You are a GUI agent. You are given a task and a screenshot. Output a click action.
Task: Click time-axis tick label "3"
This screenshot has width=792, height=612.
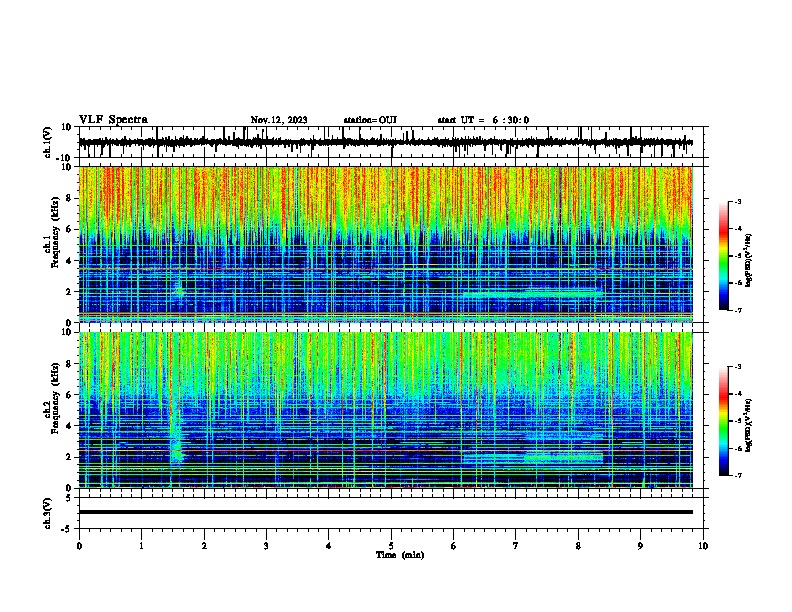(266, 546)
